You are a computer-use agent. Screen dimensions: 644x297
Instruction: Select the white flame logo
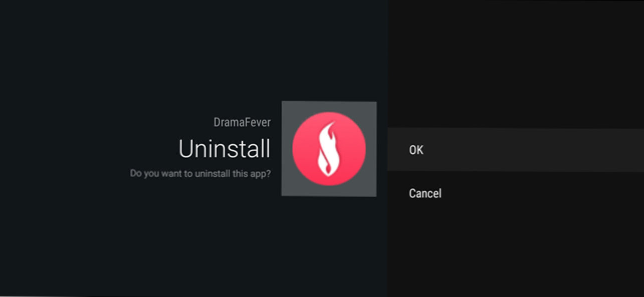[x=328, y=148]
